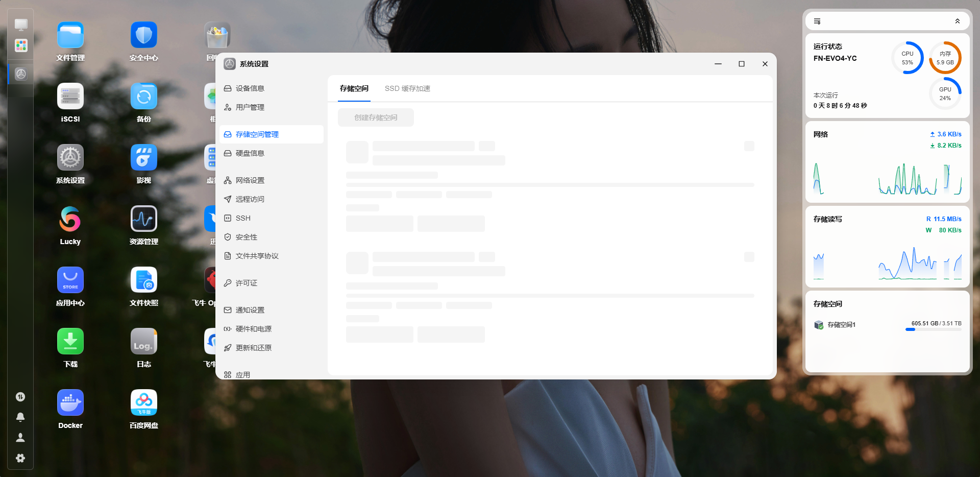
Task: Click the W 80 KB/s write speed
Action: pyautogui.click(x=944, y=230)
